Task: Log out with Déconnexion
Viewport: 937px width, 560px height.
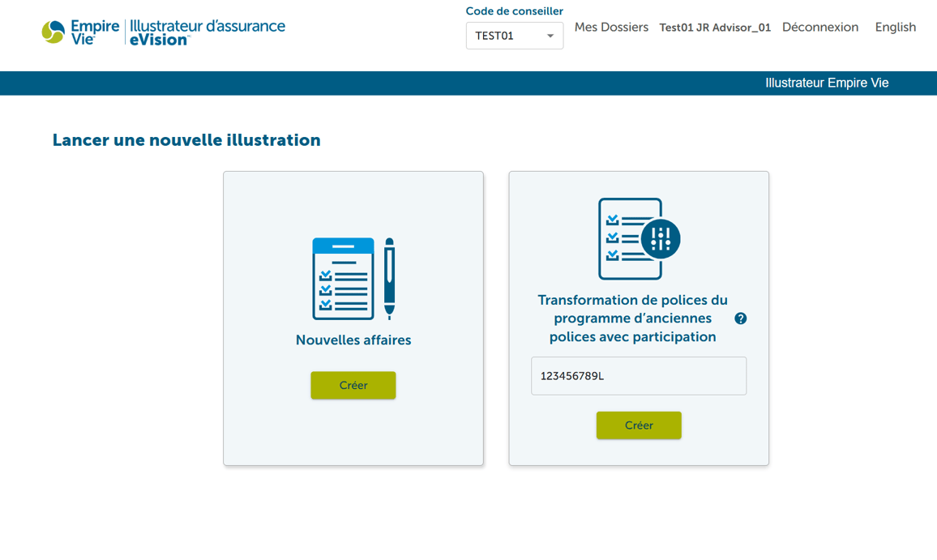Action: [820, 28]
